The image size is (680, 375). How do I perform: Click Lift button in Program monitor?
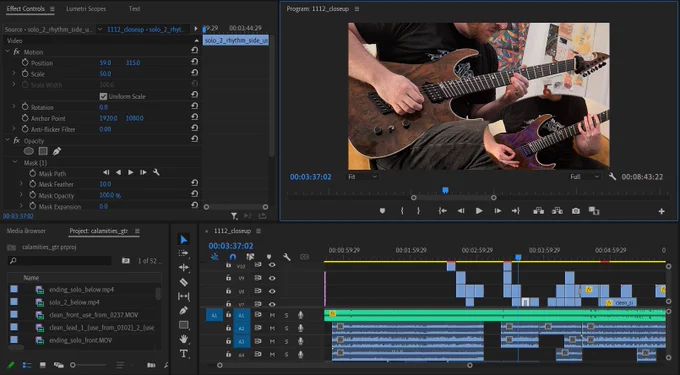[539, 211]
